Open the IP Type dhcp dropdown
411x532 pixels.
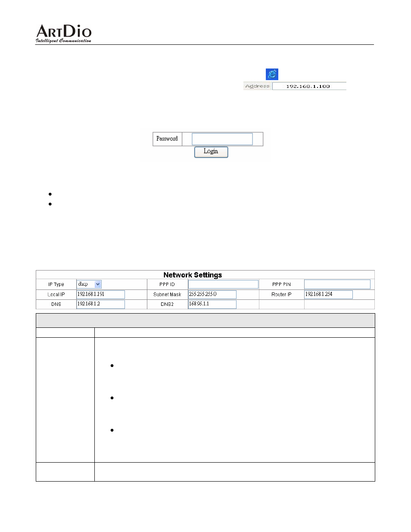click(x=89, y=284)
